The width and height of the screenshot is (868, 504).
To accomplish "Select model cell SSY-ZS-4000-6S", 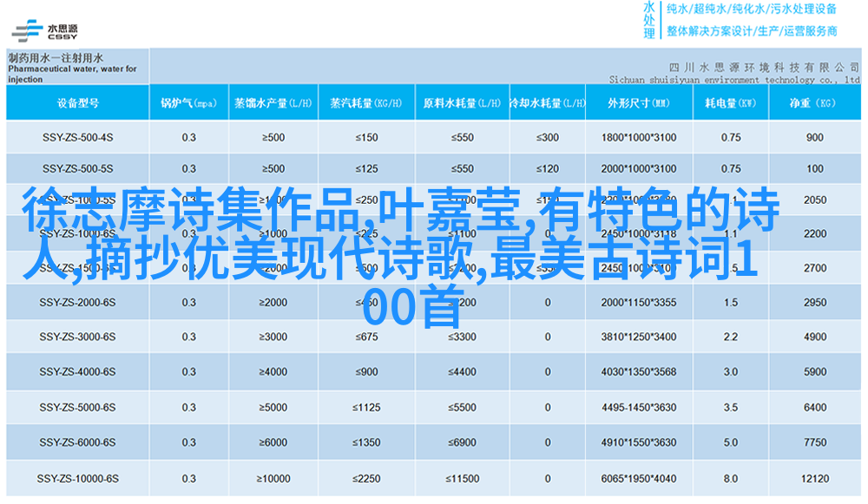I will [77, 372].
